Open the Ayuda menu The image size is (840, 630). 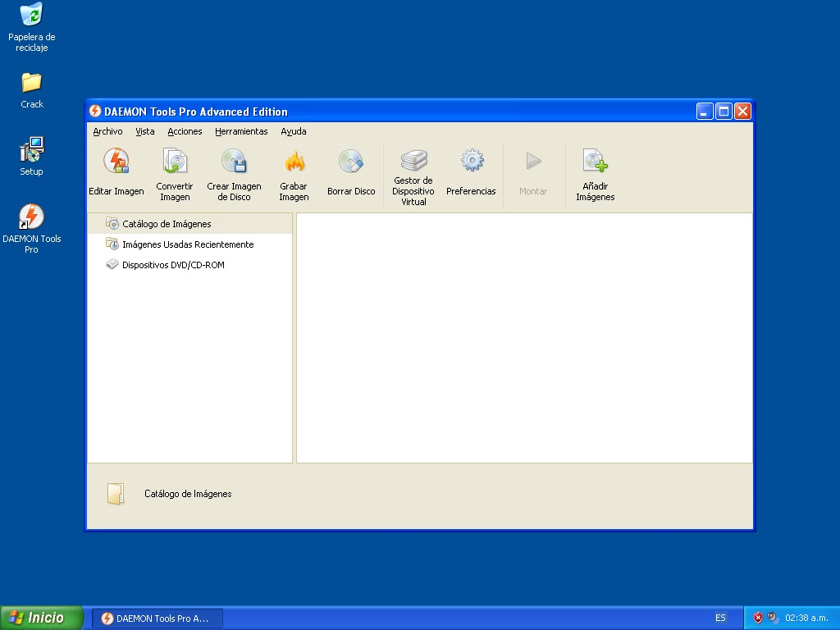point(294,131)
